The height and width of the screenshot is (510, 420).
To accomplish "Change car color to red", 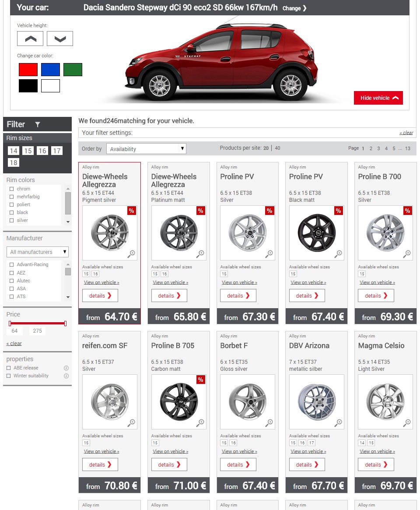I will pyautogui.click(x=28, y=70).
